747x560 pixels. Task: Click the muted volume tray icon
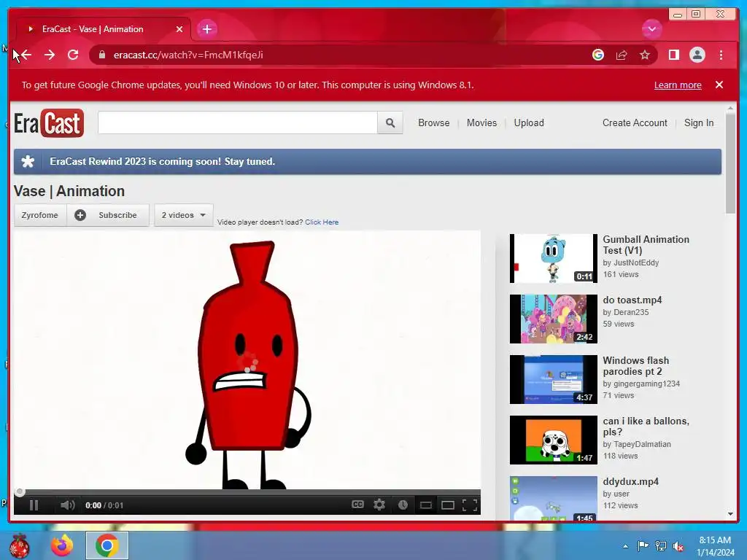click(x=678, y=546)
